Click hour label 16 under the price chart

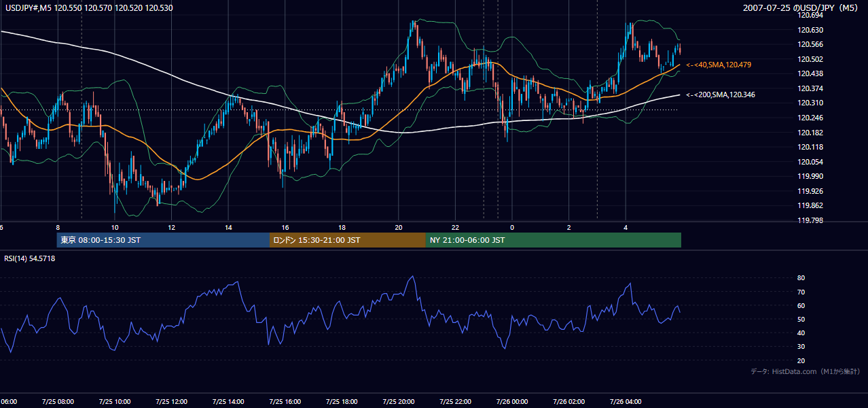tap(285, 227)
